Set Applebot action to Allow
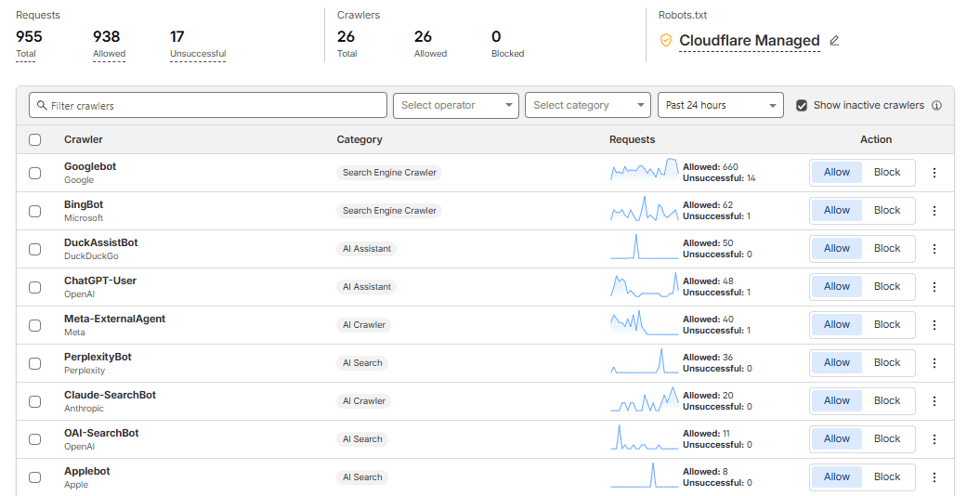 click(x=836, y=477)
